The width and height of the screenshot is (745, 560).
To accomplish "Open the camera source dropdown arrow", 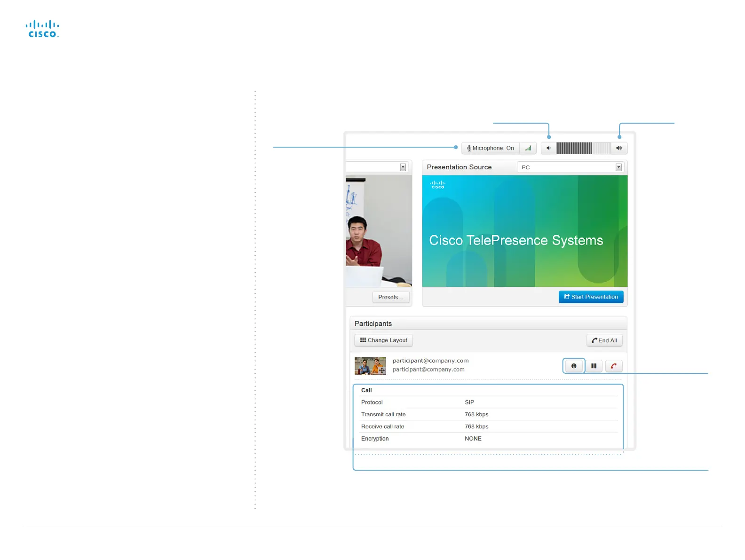I will pos(403,167).
